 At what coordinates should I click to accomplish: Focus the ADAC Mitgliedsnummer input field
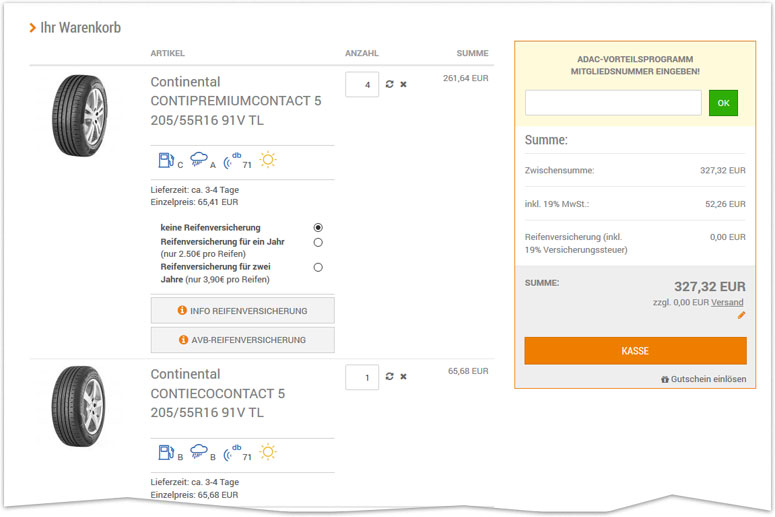[613, 103]
